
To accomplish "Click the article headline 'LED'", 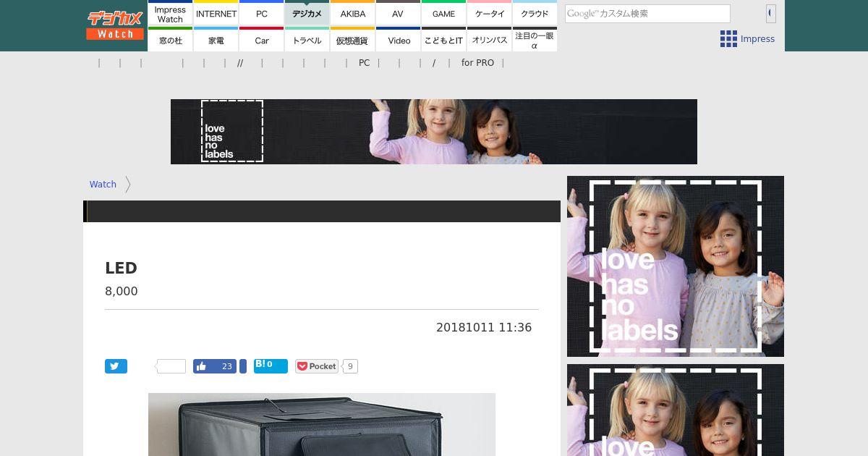I will click(x=121, y=268).
